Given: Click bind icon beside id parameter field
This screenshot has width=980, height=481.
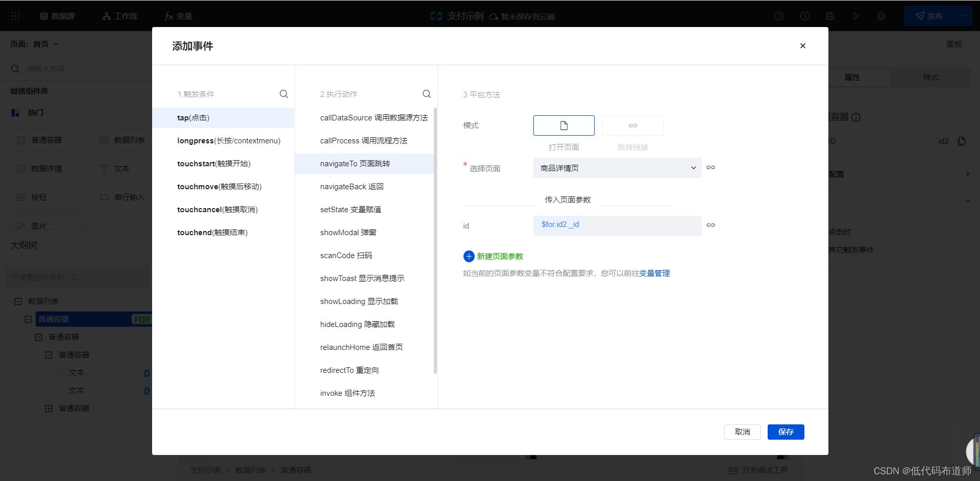Looking at the screenshot, I should [x=710, y=225].
